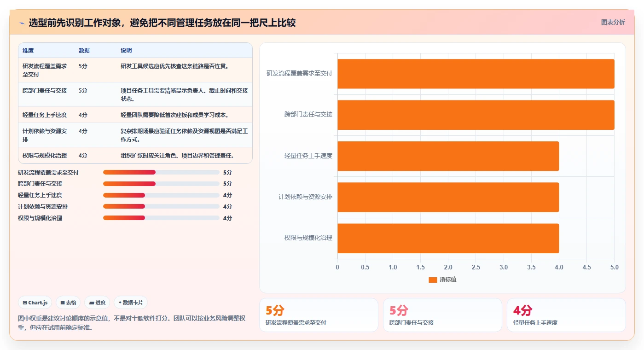Click the 维度 column header

pos(28,51)
